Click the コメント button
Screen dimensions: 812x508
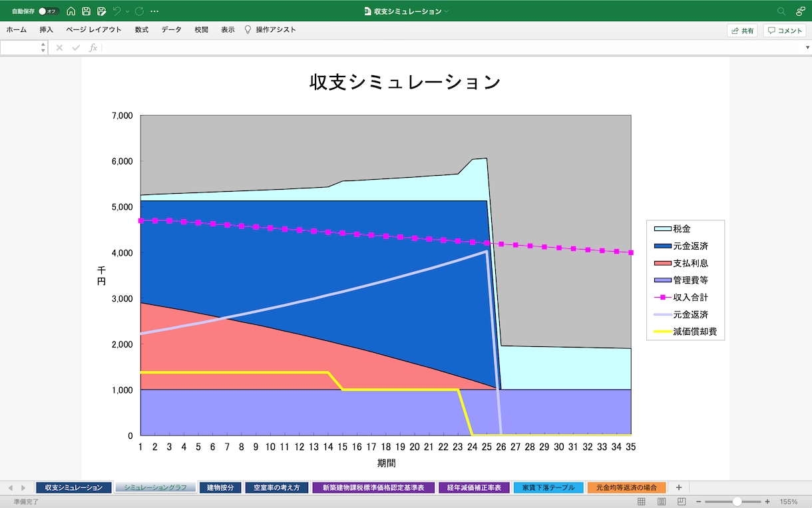pos(785,31)
